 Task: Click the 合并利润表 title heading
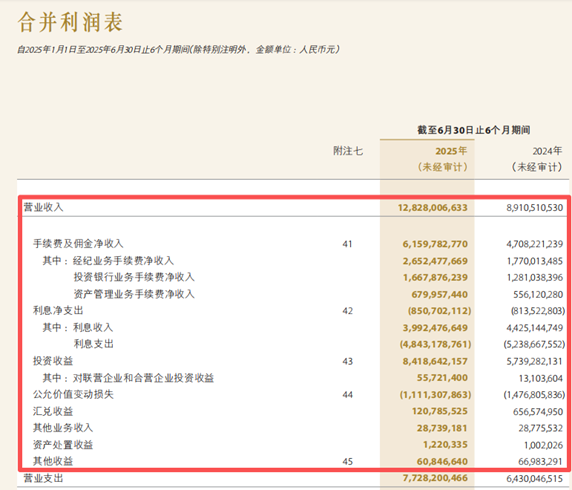pos(70,22)
